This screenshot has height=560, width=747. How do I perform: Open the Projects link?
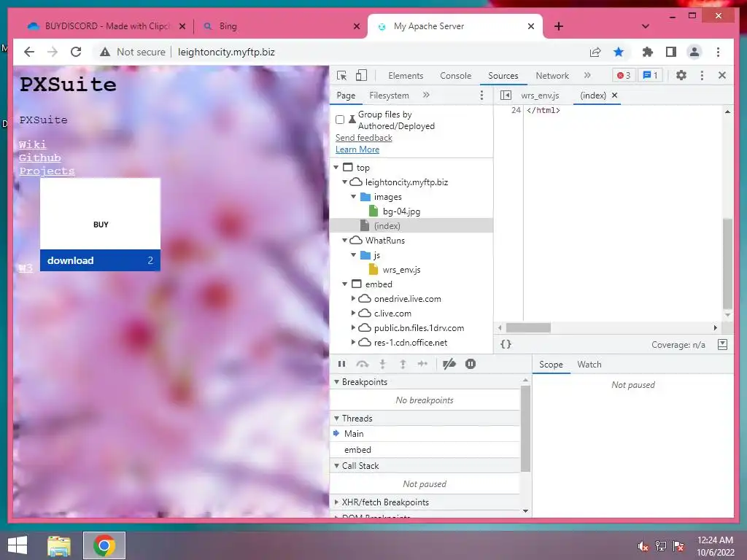(47, 171)
